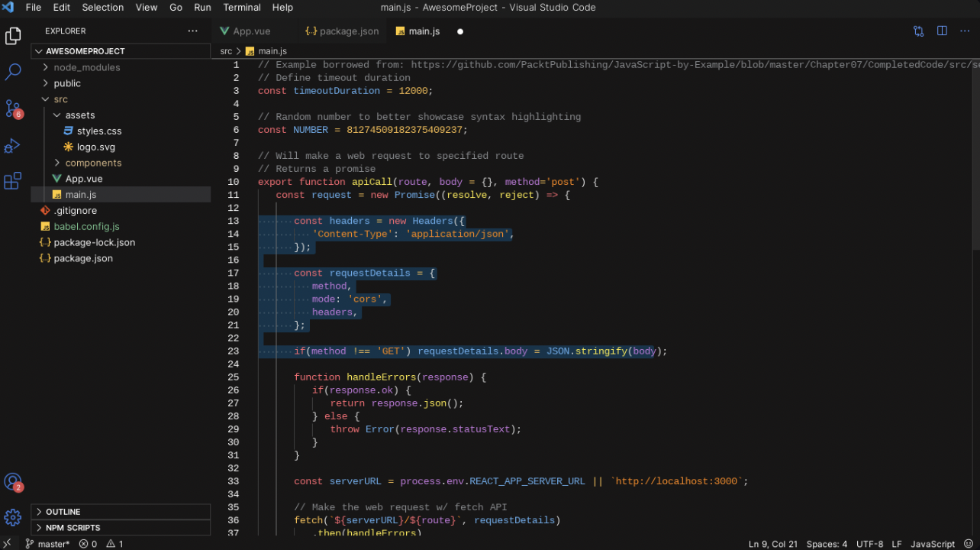Click Ln 9, Col 21 status item
Screen dimensions: 980x550
[772, 544]
